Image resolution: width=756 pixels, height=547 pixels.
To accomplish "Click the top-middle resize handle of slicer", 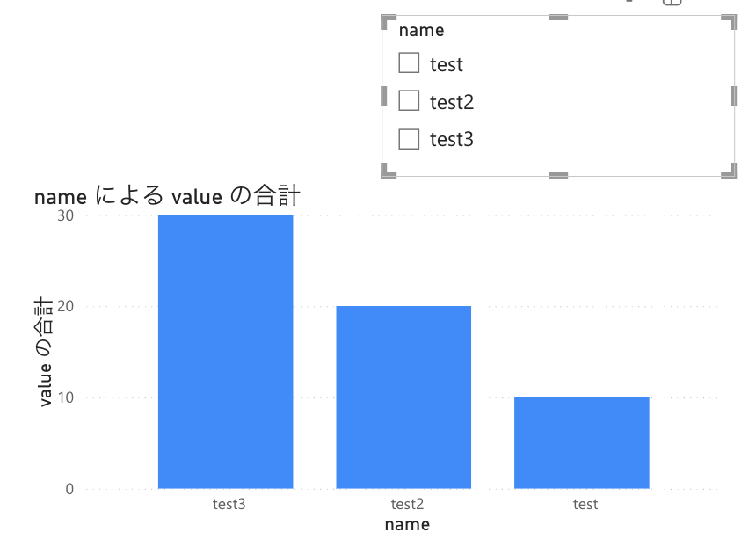I will [558, 18].
